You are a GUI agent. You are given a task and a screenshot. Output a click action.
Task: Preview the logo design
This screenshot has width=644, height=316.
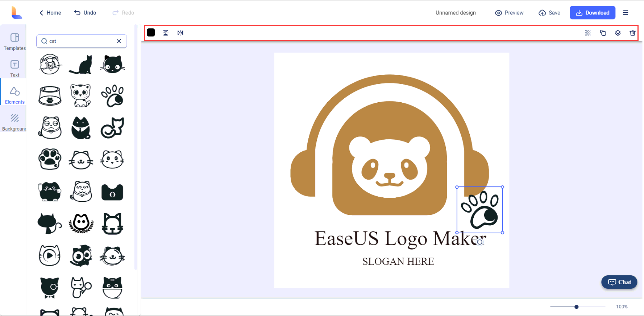(509, 13)
